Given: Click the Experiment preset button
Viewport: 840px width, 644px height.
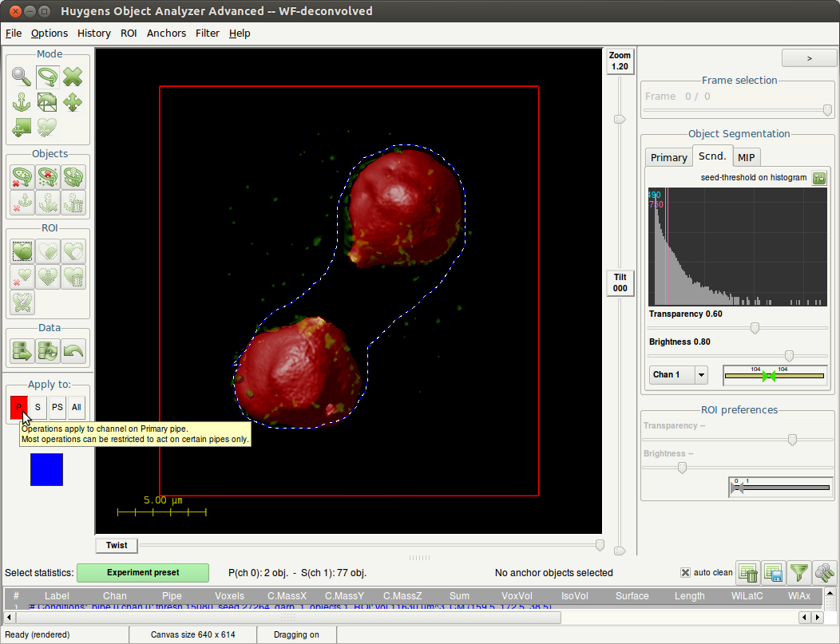Looking at the screenshot, I should (143, 572).
